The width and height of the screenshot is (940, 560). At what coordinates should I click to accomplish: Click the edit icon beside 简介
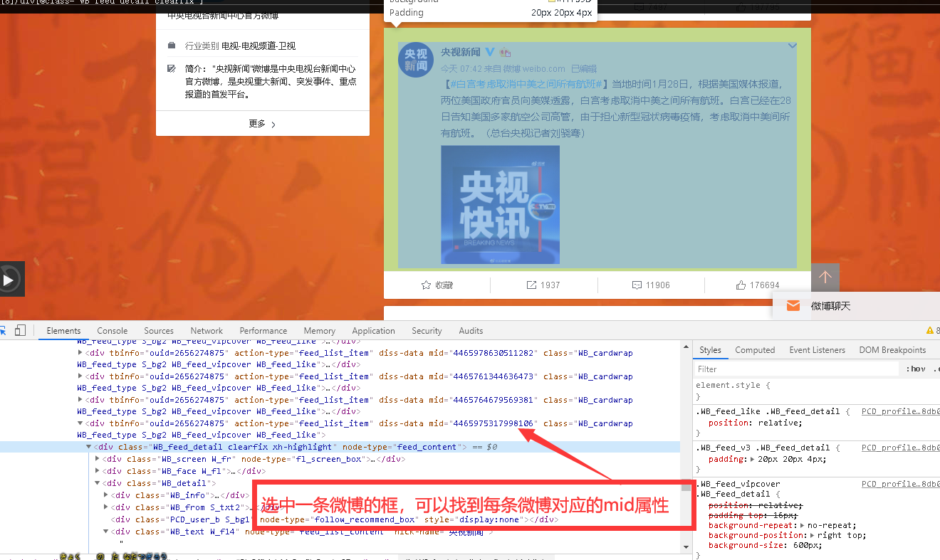172,69
